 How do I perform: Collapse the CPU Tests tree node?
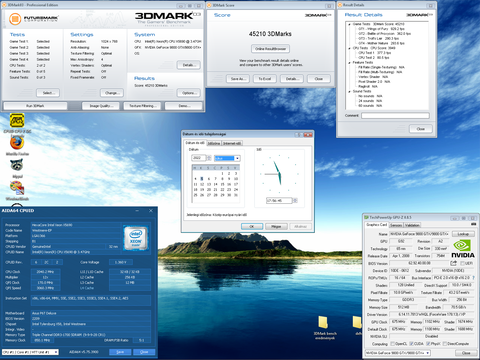click(x=349, y=48)
